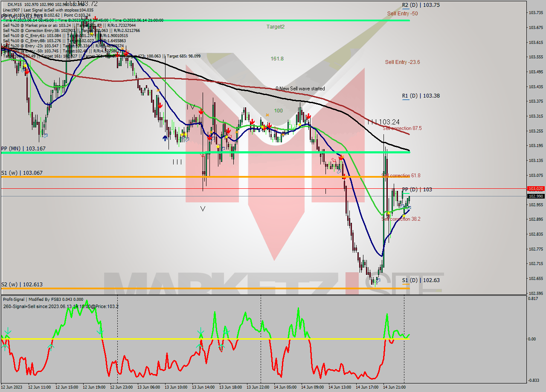
Task: Select the 'Sell Entry -50' label
Action: pyautogui.click(x=402, y=14)
